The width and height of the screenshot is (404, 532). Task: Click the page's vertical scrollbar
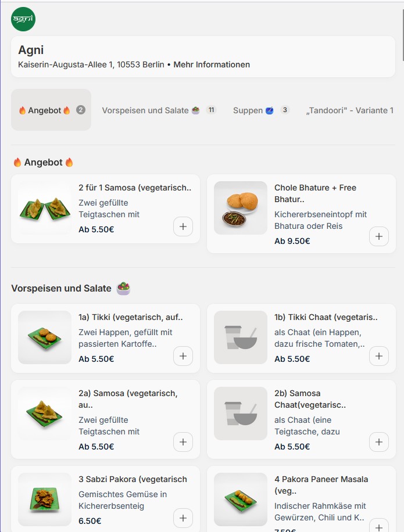(402, 35)
